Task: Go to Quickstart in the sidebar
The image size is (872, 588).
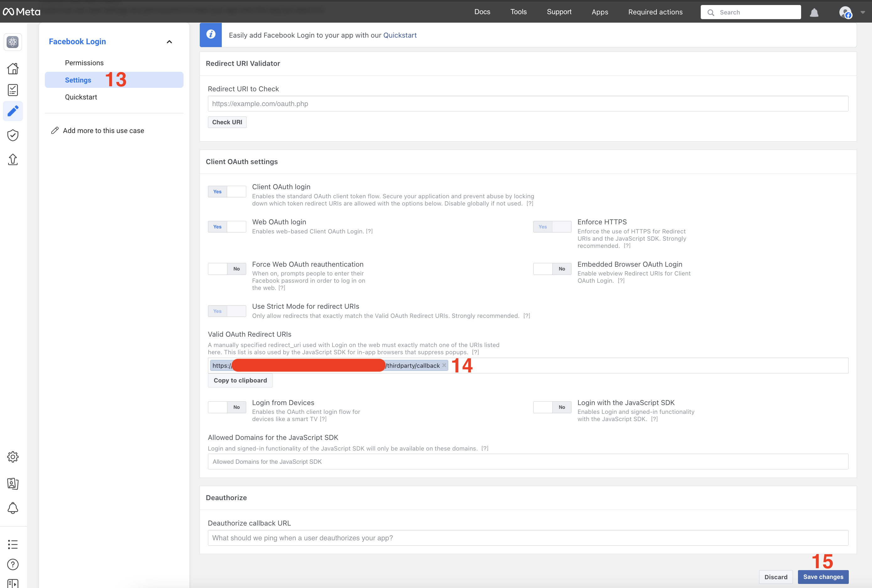Action: pos(81,97)
